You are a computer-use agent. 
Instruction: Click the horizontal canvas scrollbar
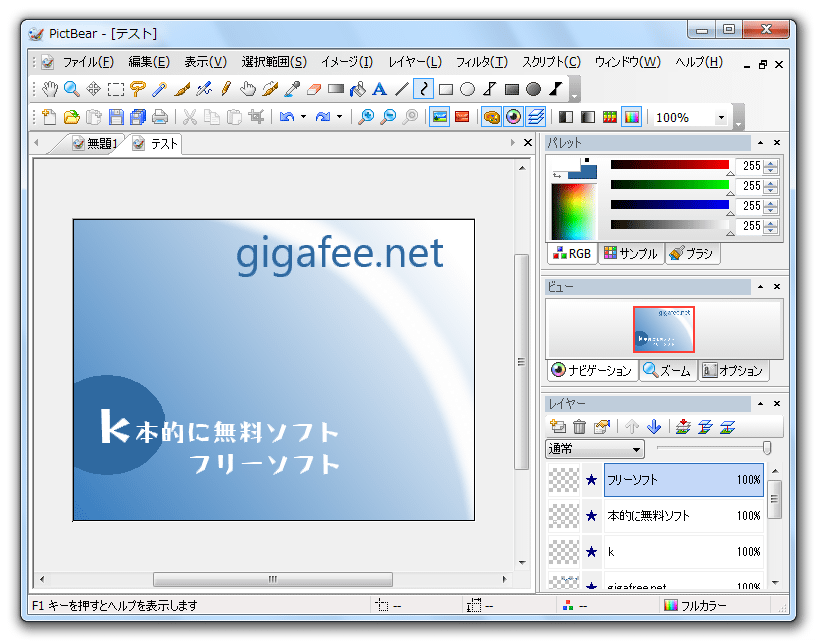(273, 579)
